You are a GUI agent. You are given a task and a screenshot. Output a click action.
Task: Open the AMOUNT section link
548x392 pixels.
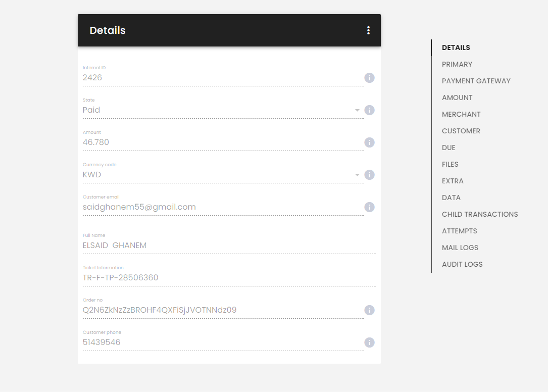(x=457, y=97)
